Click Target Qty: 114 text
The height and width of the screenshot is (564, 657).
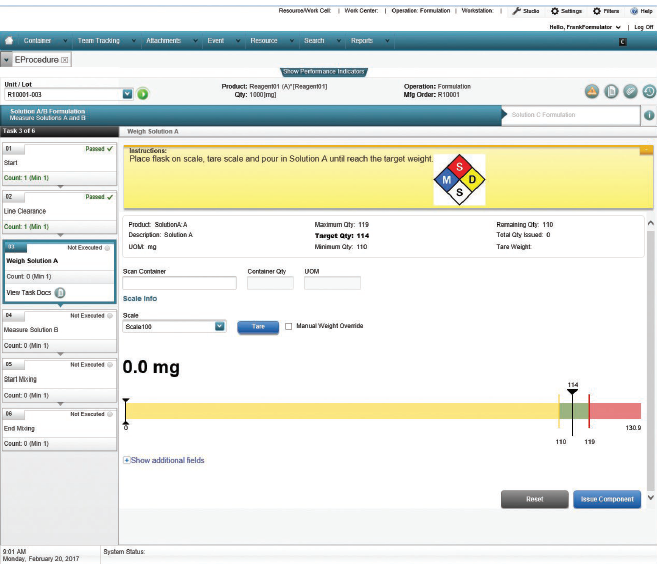342,236
